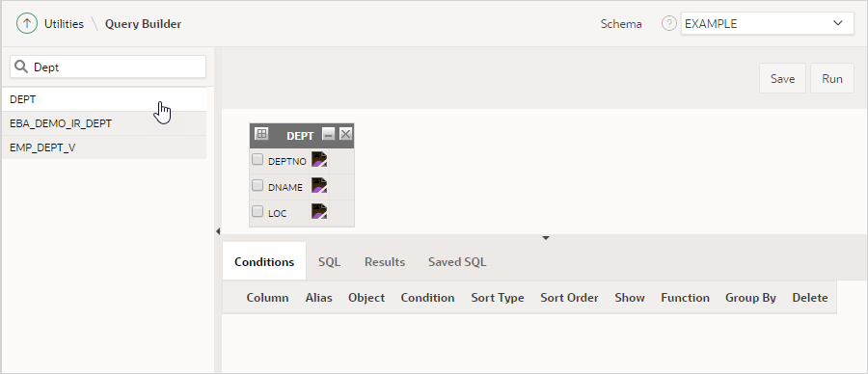
Task: Click the Alias column header
Action: 319,298
